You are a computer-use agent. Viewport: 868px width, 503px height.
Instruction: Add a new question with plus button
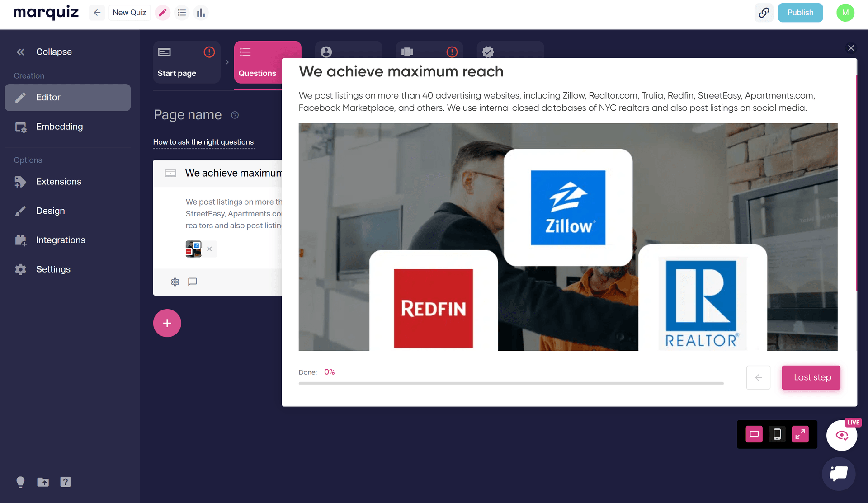point(167,323)
